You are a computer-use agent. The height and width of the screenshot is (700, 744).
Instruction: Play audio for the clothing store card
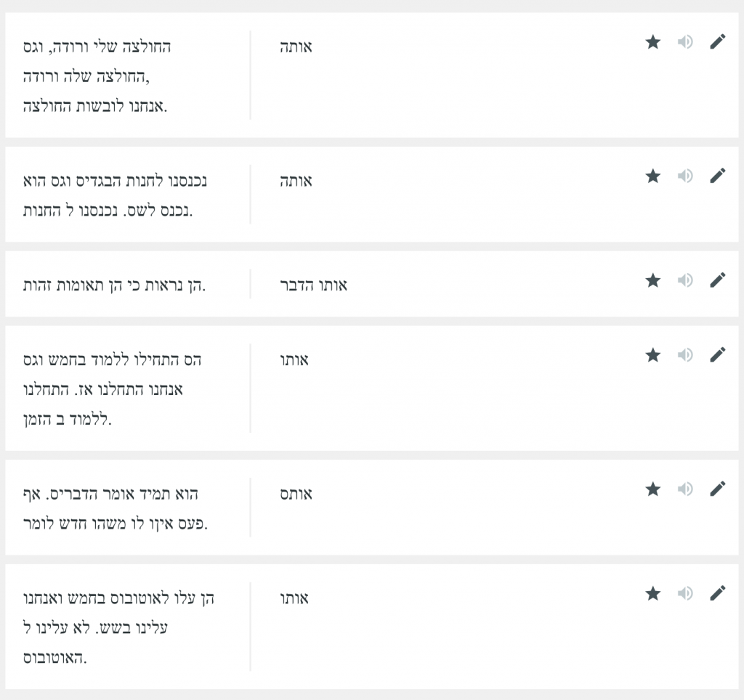tap(685, 176)
